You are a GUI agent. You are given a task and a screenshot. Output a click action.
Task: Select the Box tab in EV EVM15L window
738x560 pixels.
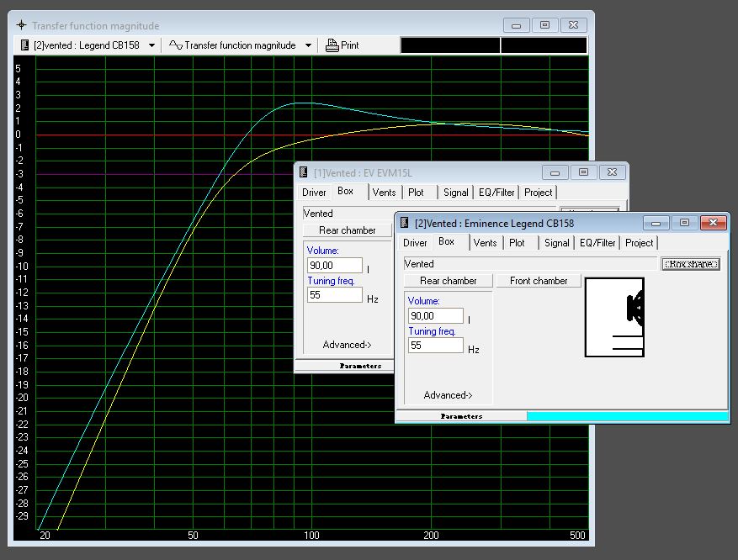(x=346, y=191)
